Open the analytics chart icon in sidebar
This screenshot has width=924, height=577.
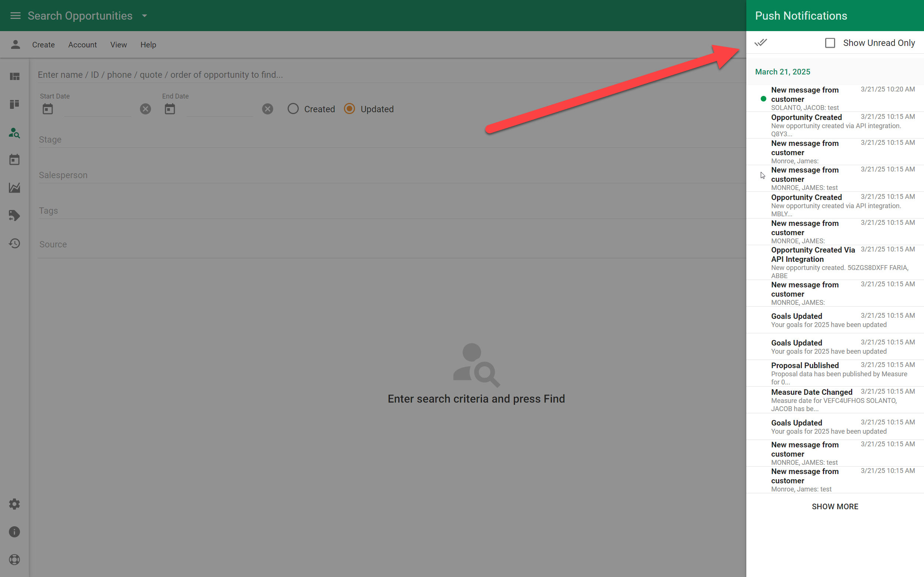14,188
